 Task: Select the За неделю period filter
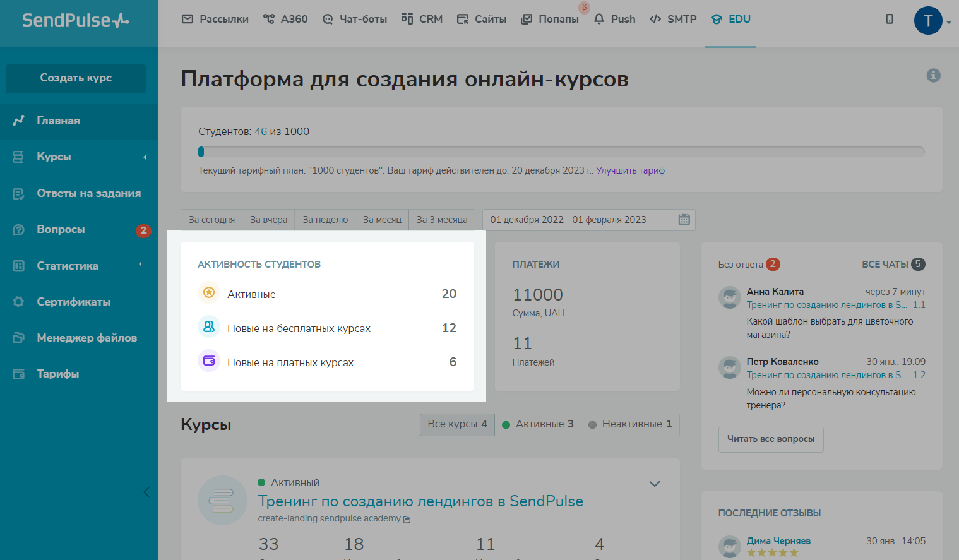(325, 220)
